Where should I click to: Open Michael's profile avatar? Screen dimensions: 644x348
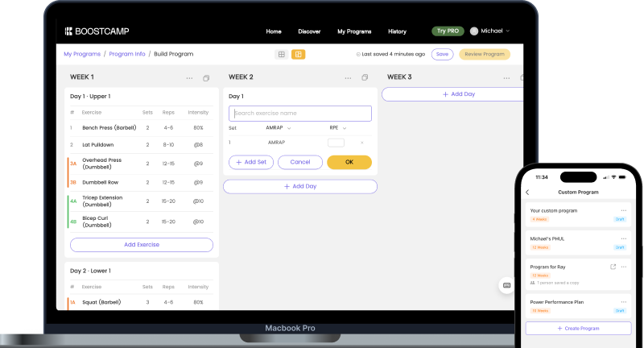tap(474, 31)
